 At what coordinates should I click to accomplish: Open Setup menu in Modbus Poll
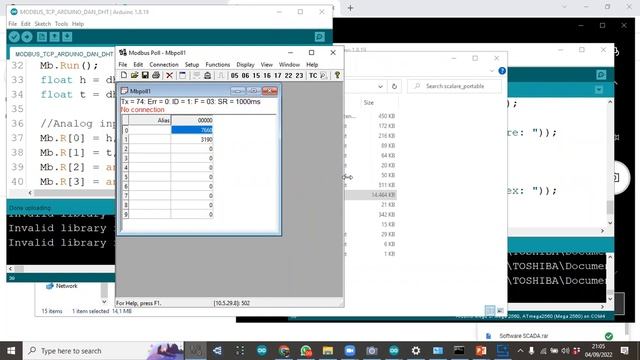click(192, 64)
